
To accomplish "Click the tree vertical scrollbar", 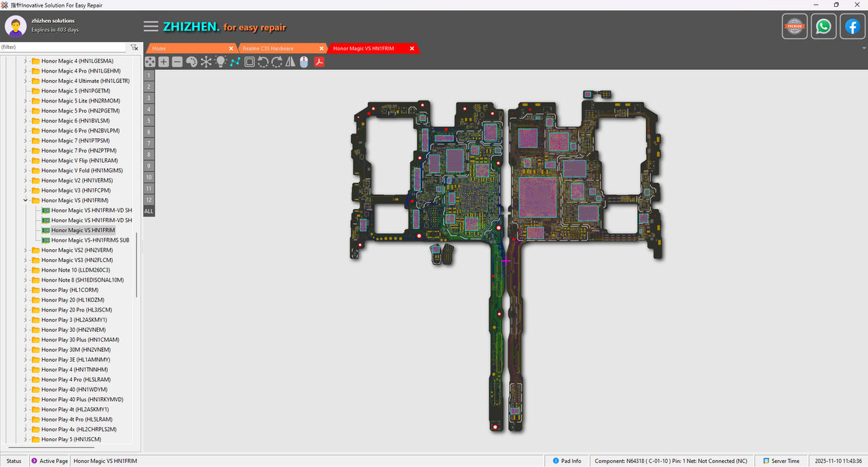I will 137,265.
